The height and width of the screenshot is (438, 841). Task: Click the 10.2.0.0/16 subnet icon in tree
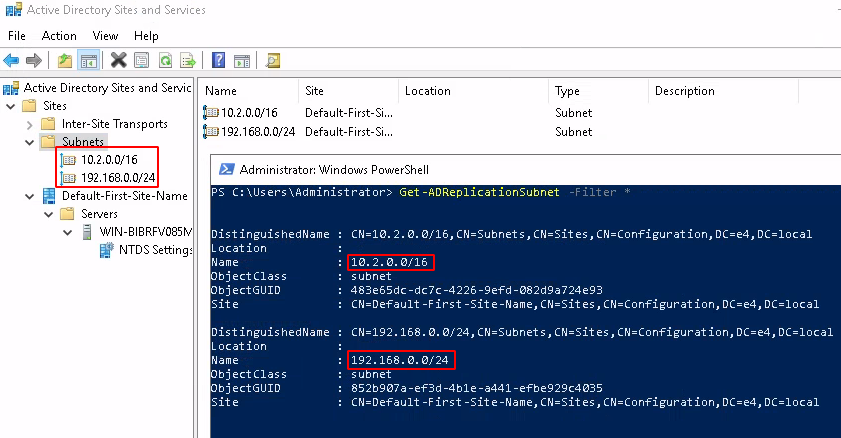[x=68, y=160]
